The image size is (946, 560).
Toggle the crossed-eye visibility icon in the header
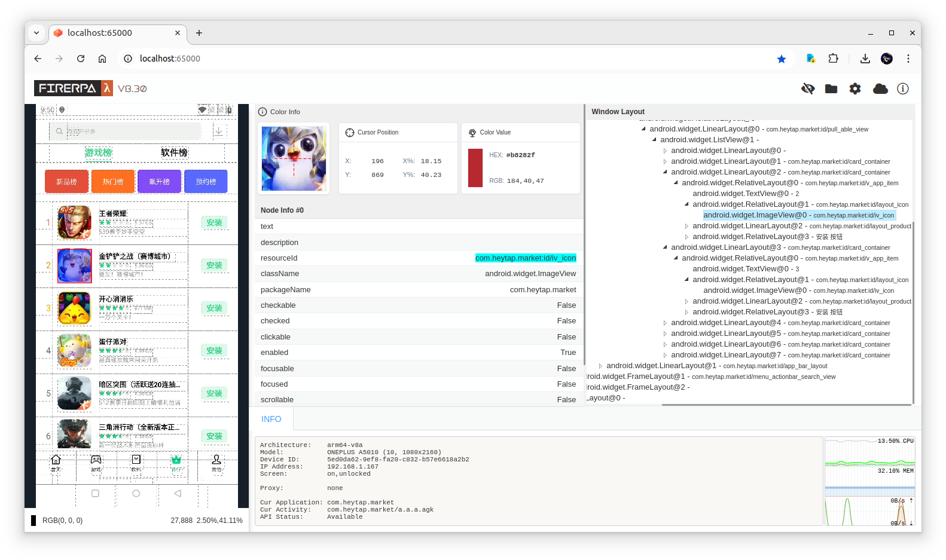pos(808,88)
